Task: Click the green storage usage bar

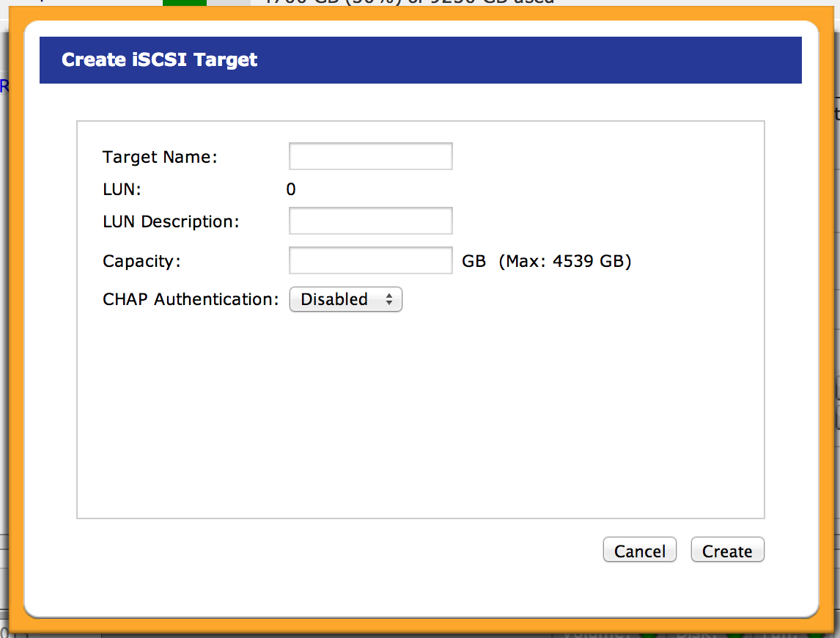Action: 184,3
